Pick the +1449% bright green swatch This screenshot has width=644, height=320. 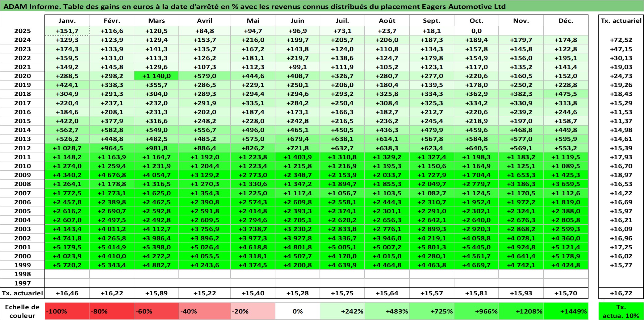point(566,311)
